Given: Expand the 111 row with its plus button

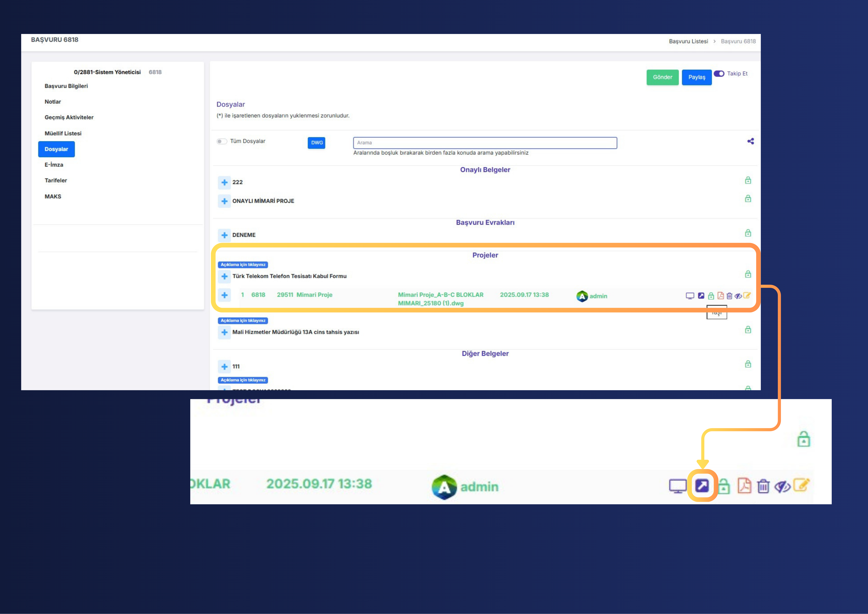Looking at the screenshot, I should tap(224, 367).
